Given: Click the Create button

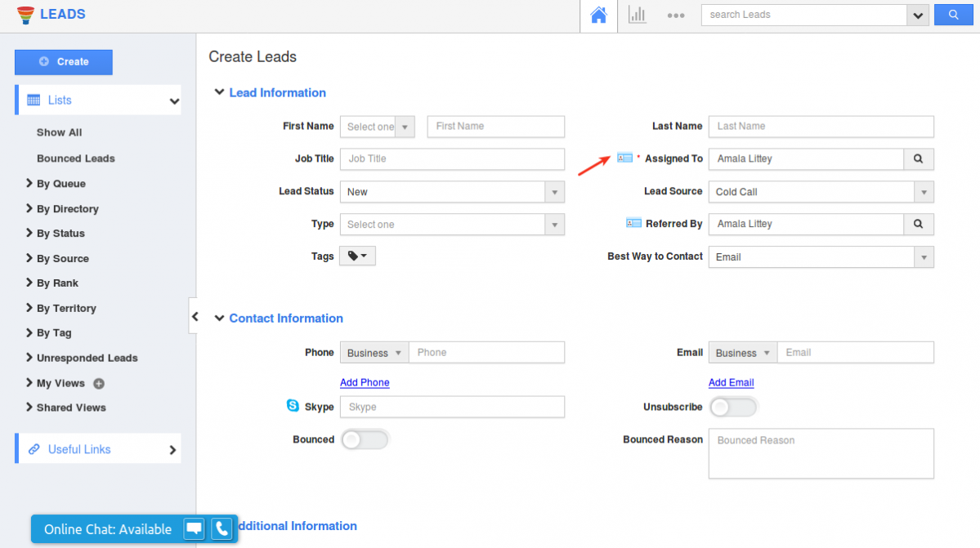Looking at the screenshot, I should click(64, 62).
